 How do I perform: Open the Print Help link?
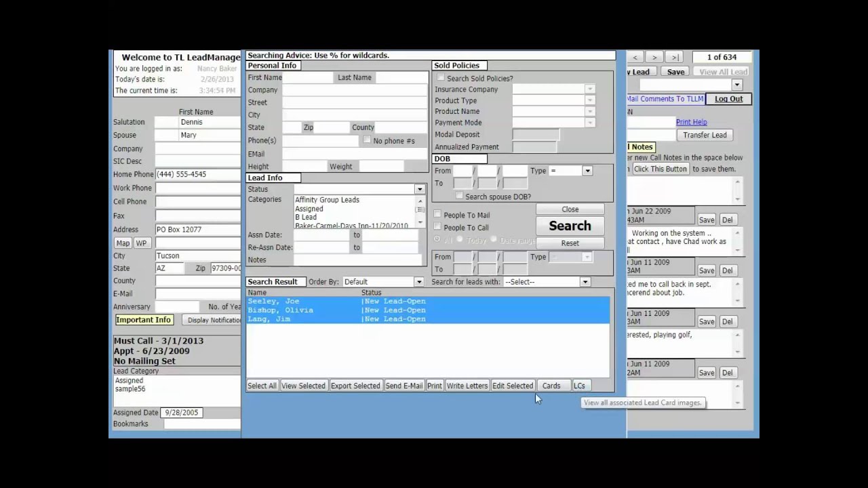point(691,123)
